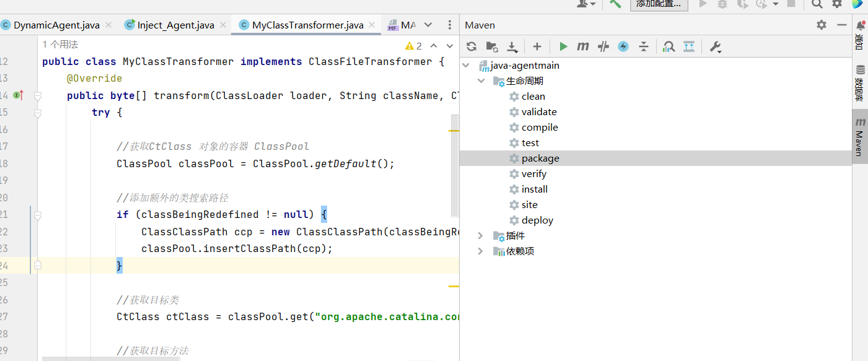Screen dimensions: 868x361
Task: Open Maven panel gear options
Action: tap(822, 25)
